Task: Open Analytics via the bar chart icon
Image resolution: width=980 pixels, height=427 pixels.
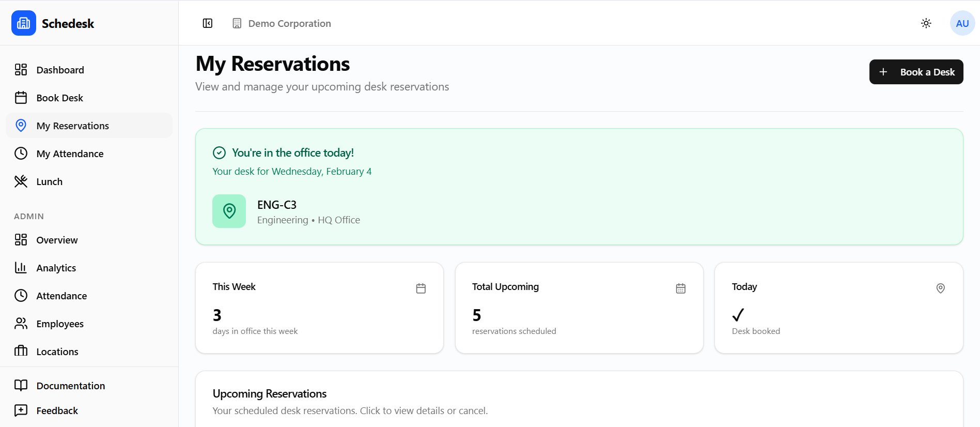Action: pos(21,267)
